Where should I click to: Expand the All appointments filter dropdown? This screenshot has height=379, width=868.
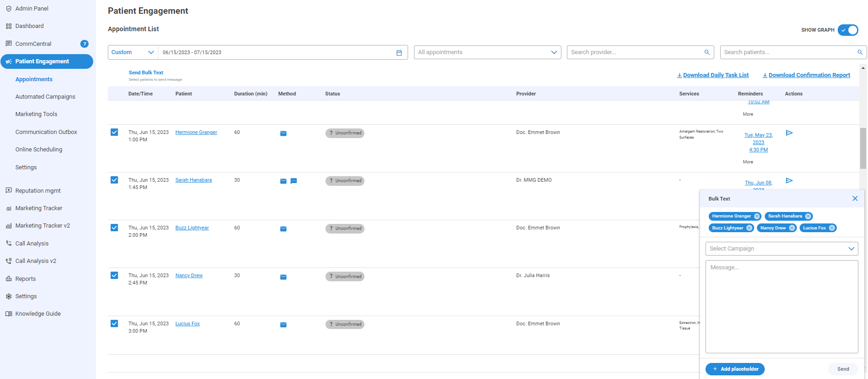tap(487, 52)
